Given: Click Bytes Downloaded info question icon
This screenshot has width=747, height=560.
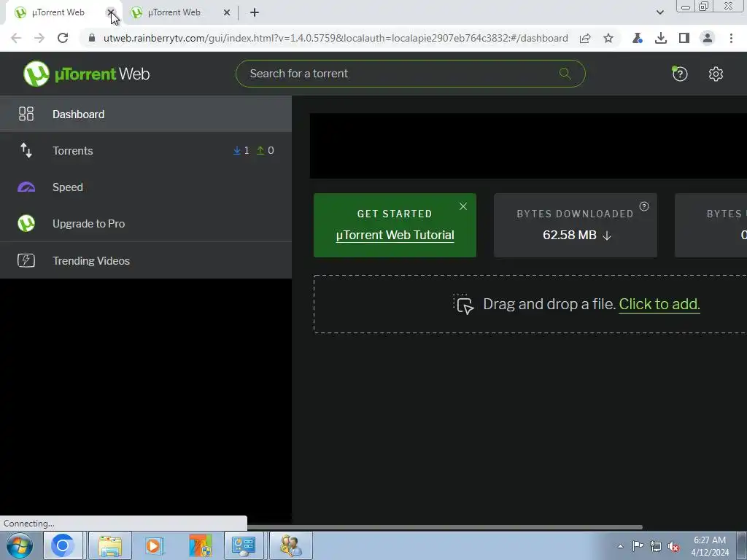Looking at the screenshot, I should pyautogui.click(x=644, y=206).
